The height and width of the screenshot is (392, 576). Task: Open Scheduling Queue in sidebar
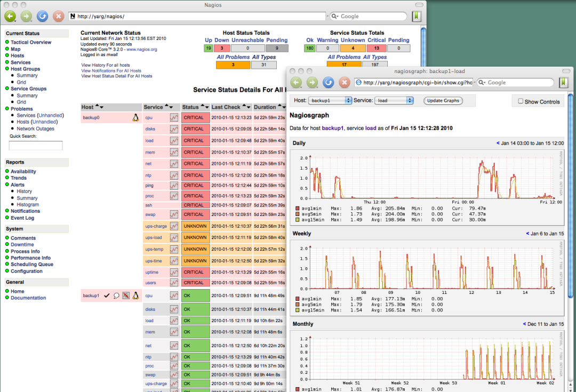pyautogui.click(x=32, y=264)
